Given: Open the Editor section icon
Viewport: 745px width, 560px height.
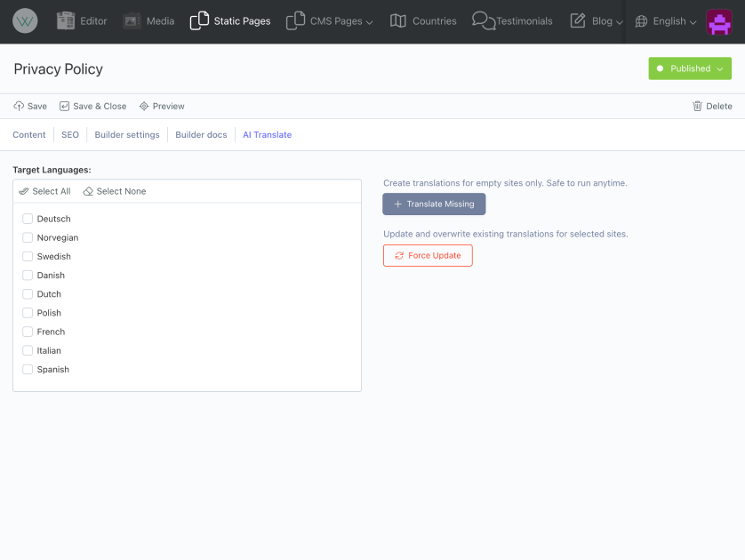Looking at the screenshot, I should click(66, 21).
